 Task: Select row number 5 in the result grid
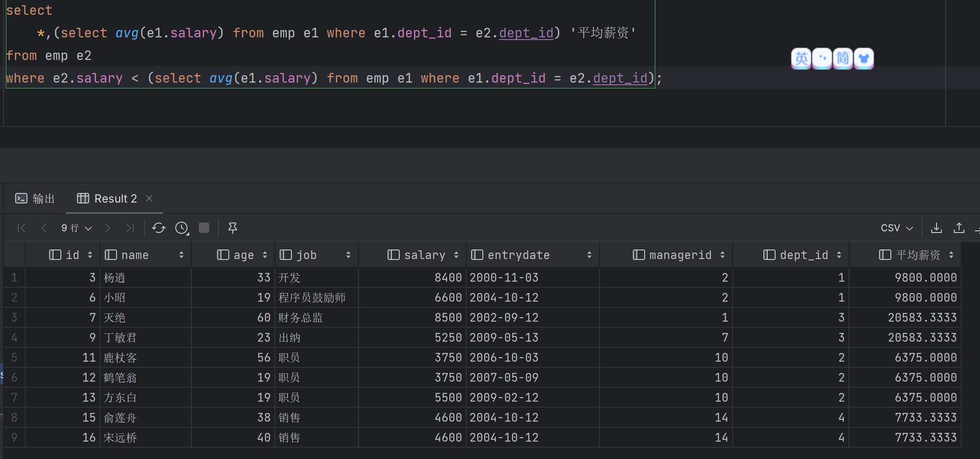[x=14, y=357]
